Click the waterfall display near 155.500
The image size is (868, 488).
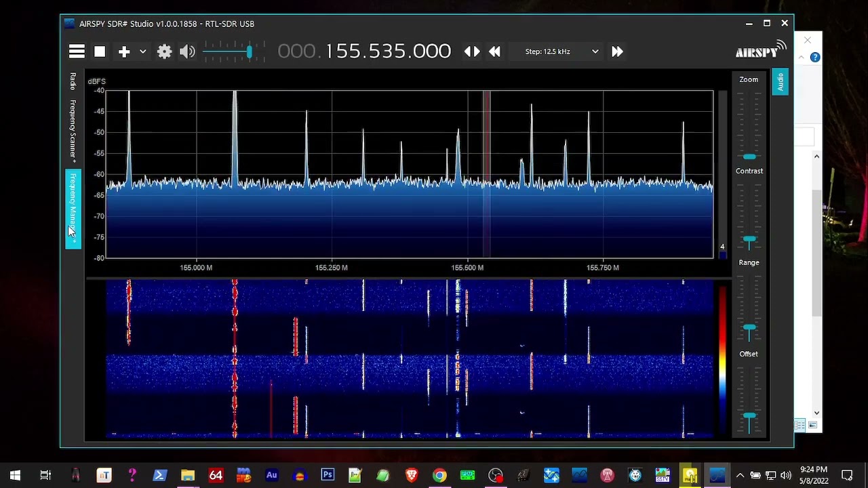[467, 359]
